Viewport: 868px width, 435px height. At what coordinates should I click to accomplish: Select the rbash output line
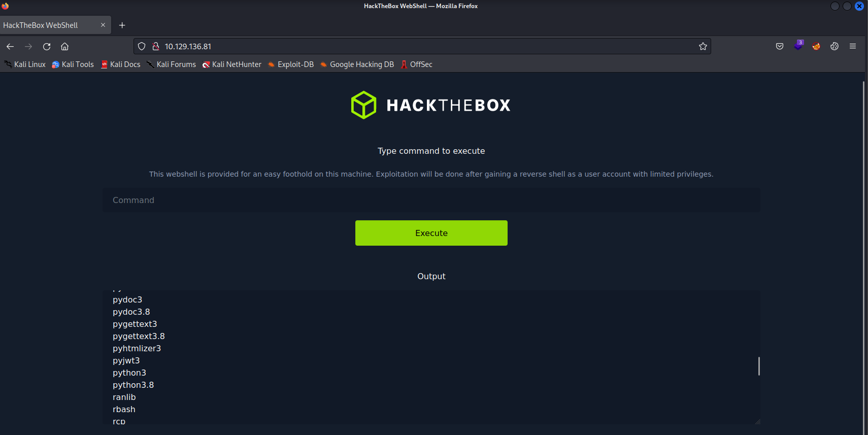(124, 409)
